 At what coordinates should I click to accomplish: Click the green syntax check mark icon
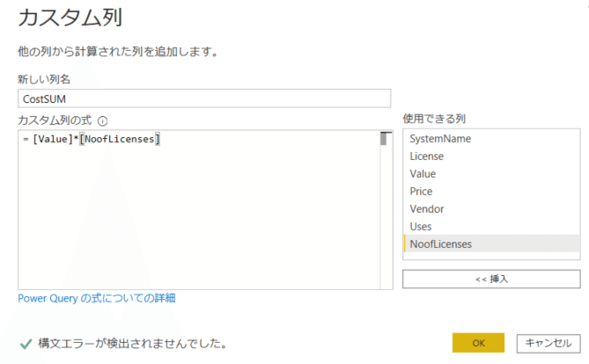(x=24, y=343)
